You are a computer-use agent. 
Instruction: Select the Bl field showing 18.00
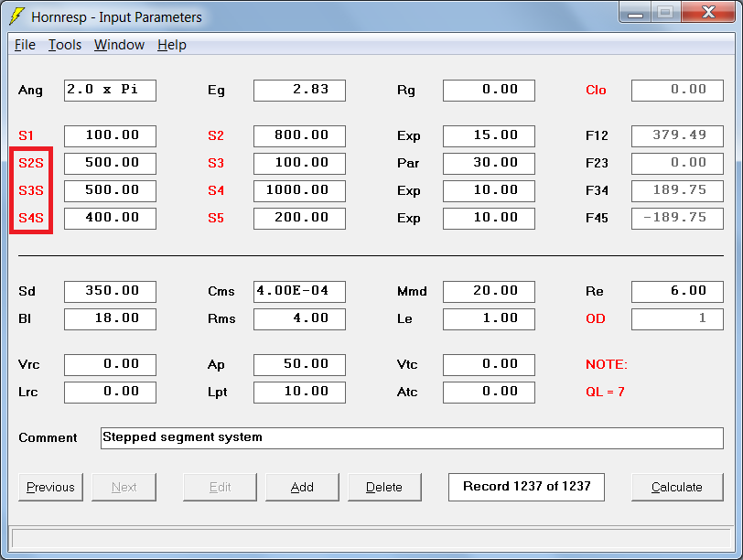110,318
